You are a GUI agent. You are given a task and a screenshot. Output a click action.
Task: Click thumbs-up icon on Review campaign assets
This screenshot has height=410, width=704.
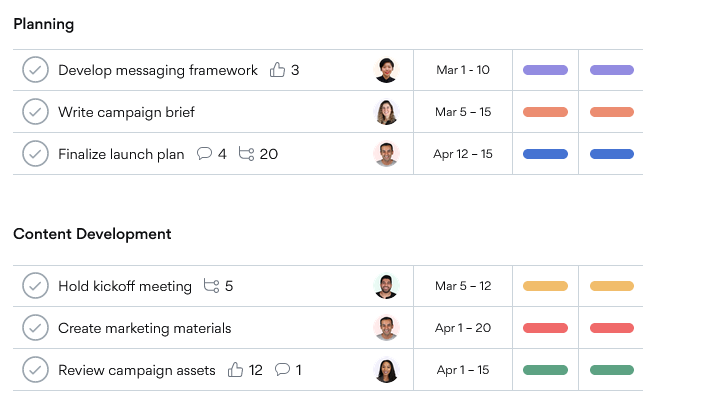click(236, 370)
